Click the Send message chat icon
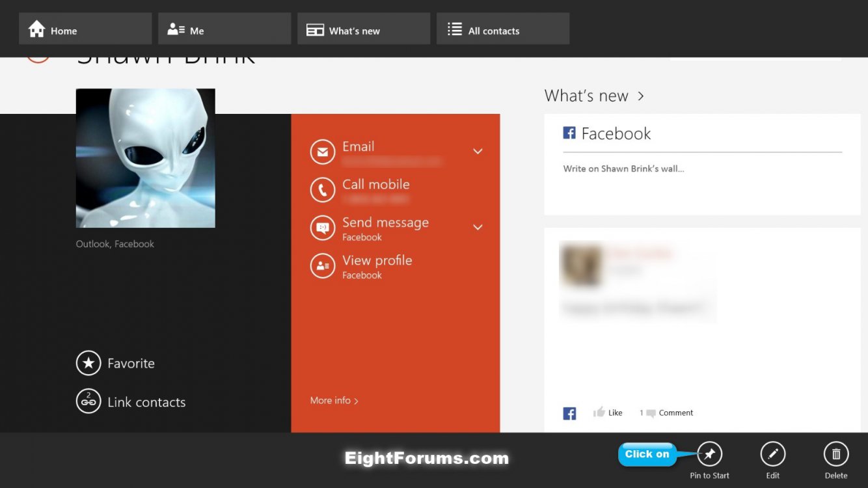868x488 pixels. [x=322, y=228]
